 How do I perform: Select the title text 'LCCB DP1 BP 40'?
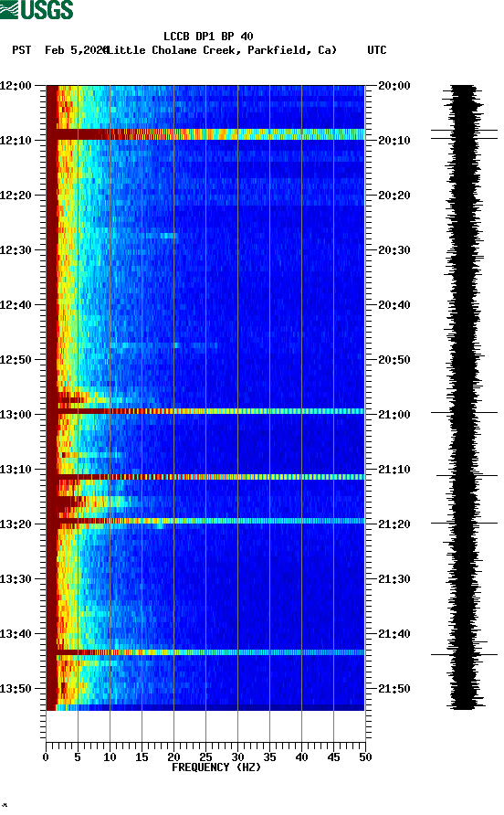[208, 37]
